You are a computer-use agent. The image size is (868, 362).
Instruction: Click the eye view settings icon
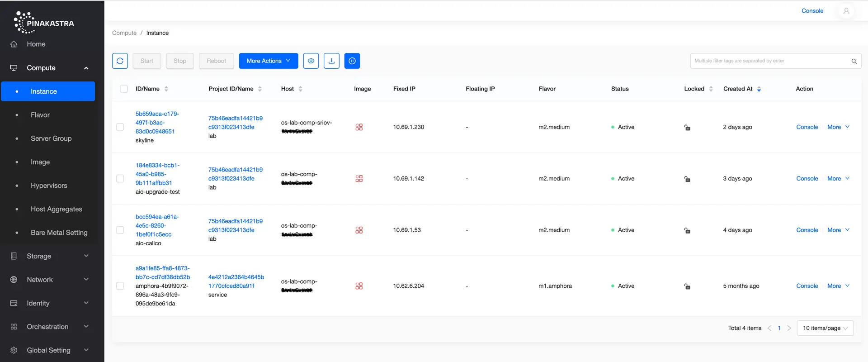[311, 61]
